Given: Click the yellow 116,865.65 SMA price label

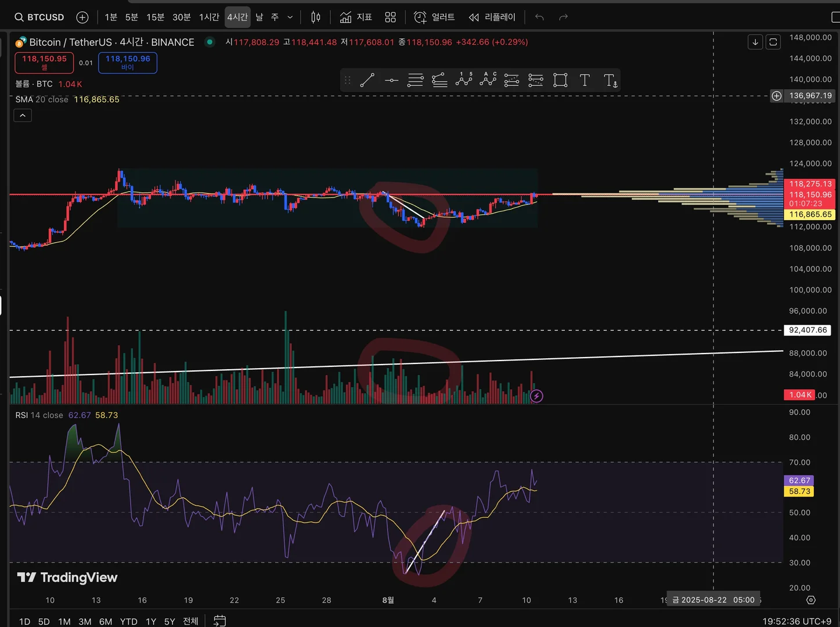Looking at the screenshot, I should coord(810,214).
